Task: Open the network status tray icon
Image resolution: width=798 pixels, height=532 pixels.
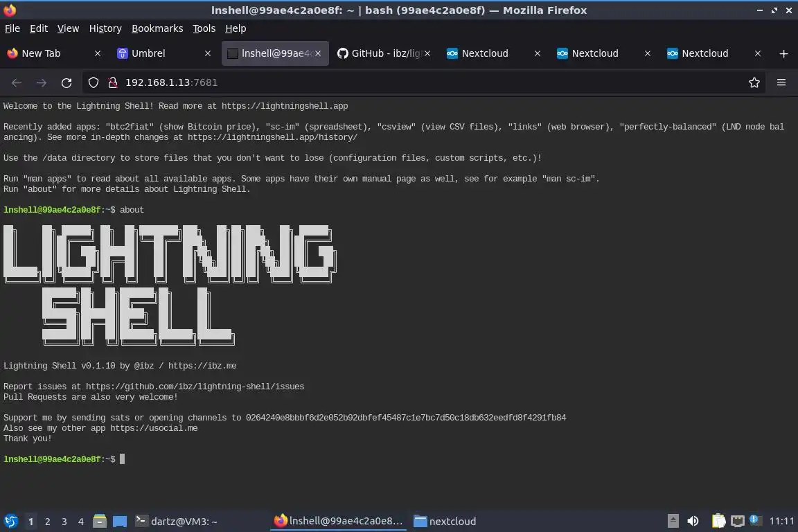Action: 738,522
